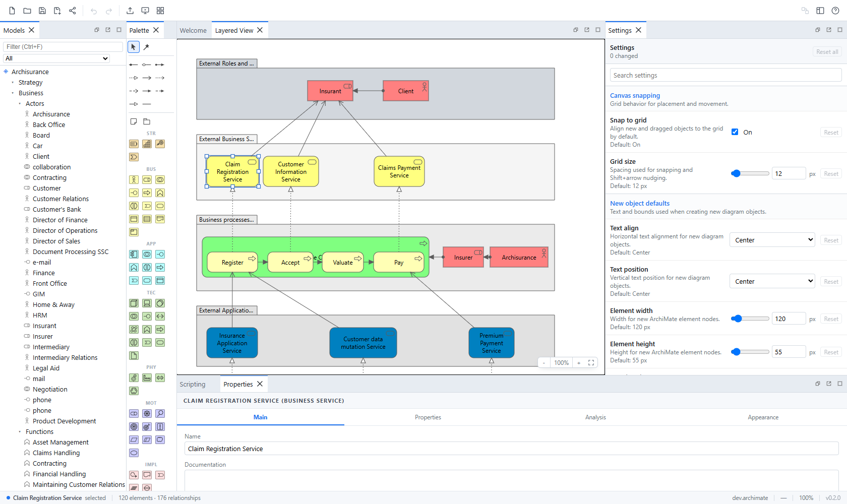Reset the Grid size setting
847x504 pixels.
831,174
